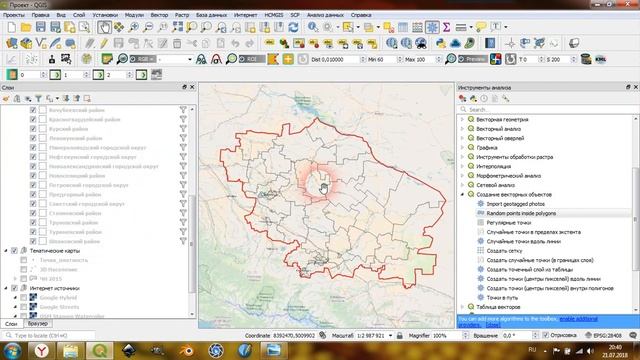Select the Регулярные точки algorithm
Image resolution: width=640 pixels, height=360 pixels.
(x=509, y=223)
